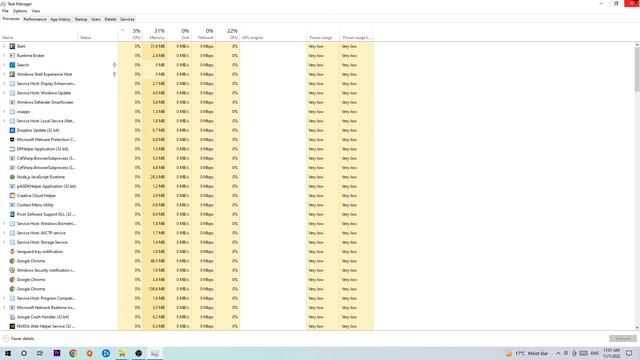Sort processes by the CPU column

coord(131,34)
